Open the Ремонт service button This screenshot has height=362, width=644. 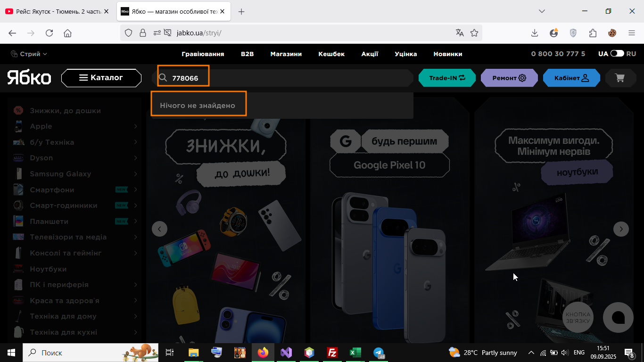[509, 78]
